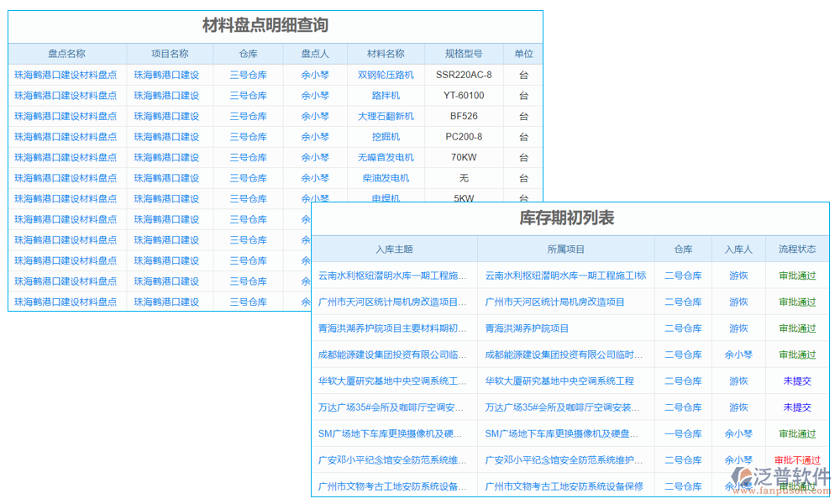The height and width of the screenshot is (504, 840).
Task: Click the 泛普软件 watermark logo
Action: (x=780, y=479)
